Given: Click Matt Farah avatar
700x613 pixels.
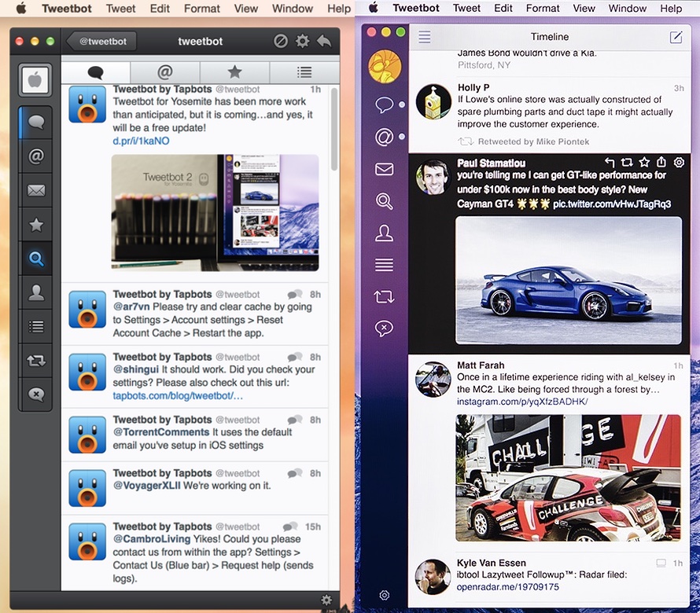Looking at the screenshot, I should pos(433,380).
